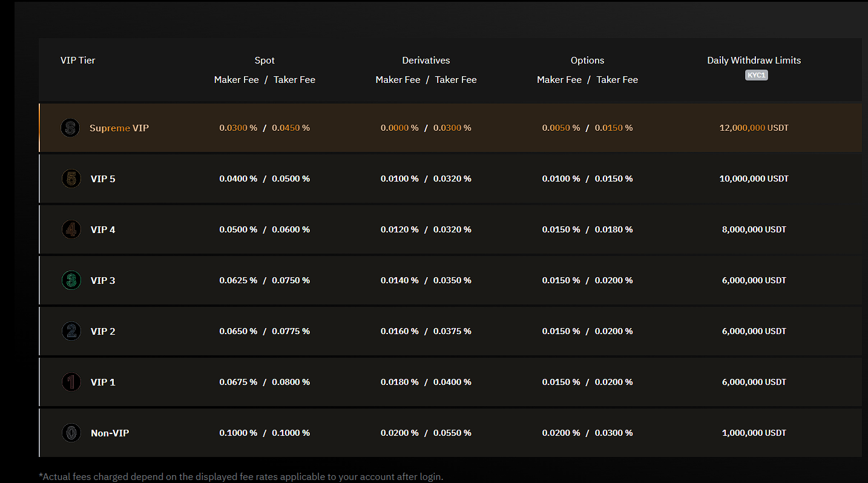Select the green VIP 3 badge icon
Viewport: 868px width, 483px height.
pyautogui.click(x=71, y=280)
